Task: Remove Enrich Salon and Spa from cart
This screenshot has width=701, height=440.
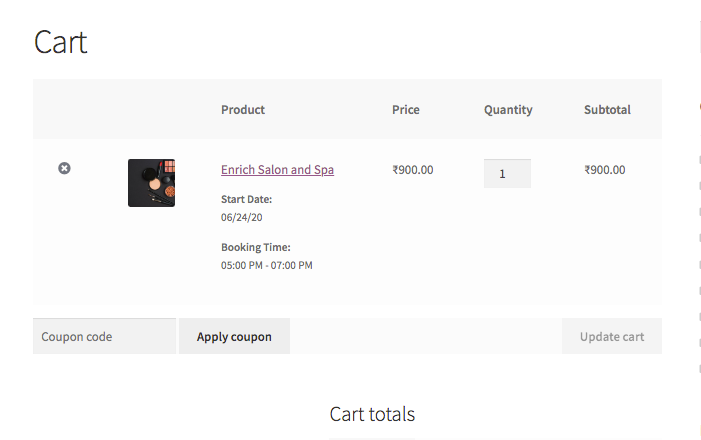Action: tap(64, 169)
